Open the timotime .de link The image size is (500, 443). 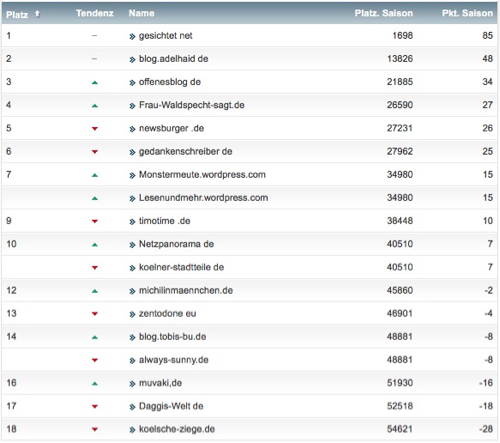pos(164,221)
